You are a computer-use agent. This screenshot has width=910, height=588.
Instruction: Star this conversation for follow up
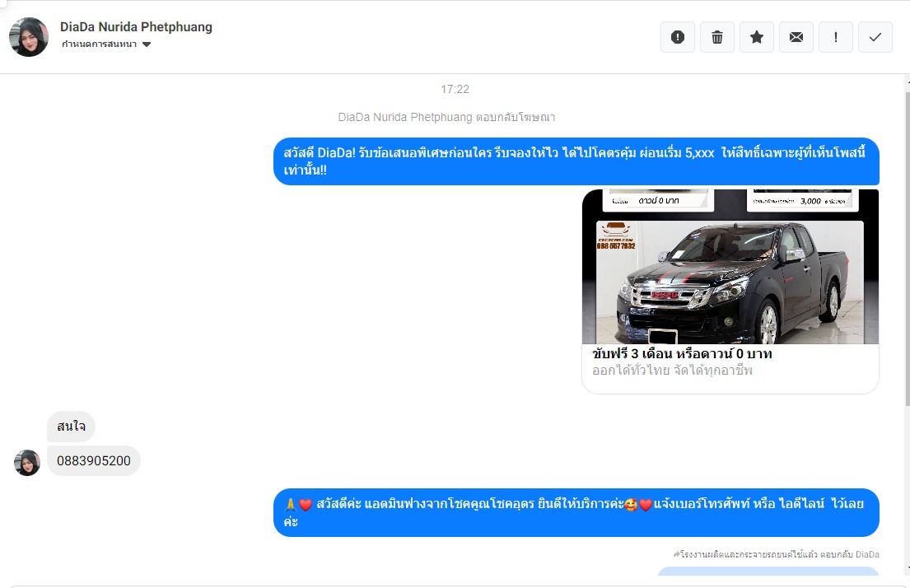pyautogui.click(x=756, y=37)
